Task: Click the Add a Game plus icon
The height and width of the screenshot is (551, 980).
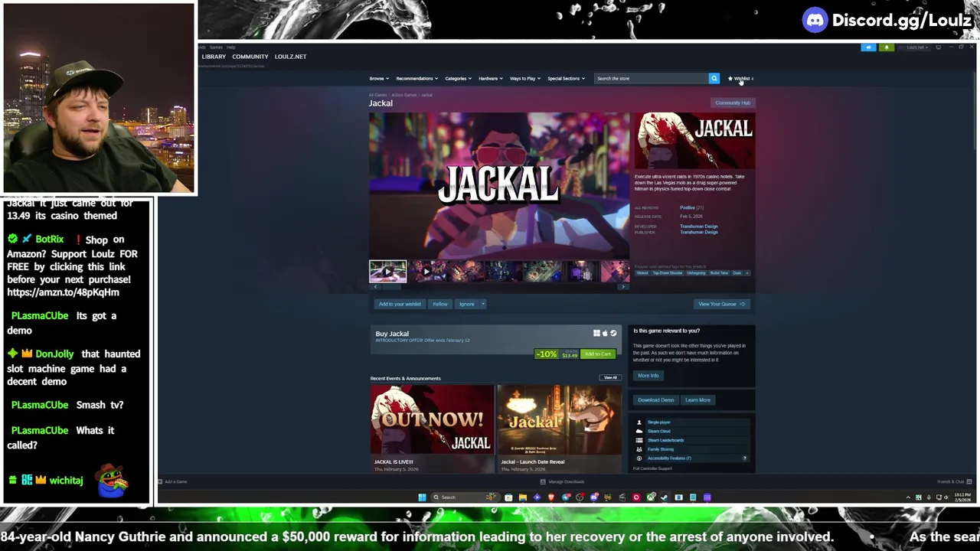Action: pos(160,481)
